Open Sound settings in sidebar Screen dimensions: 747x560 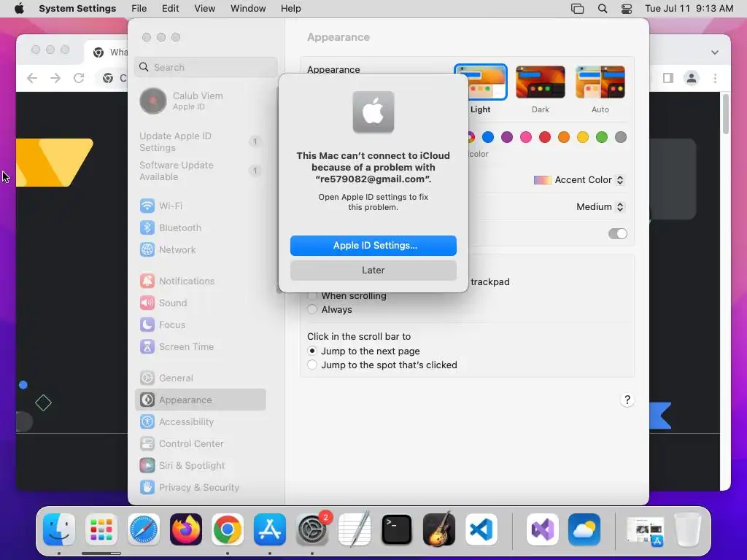200,303
